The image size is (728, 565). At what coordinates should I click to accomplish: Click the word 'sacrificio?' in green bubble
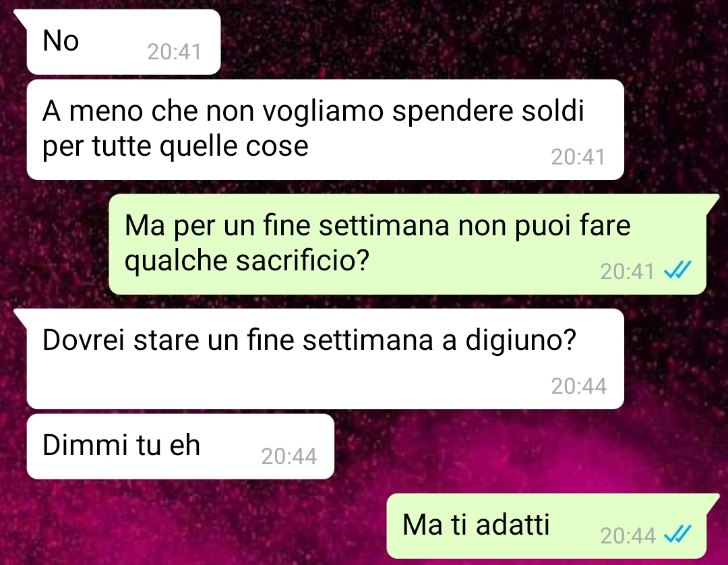(302, 260)
